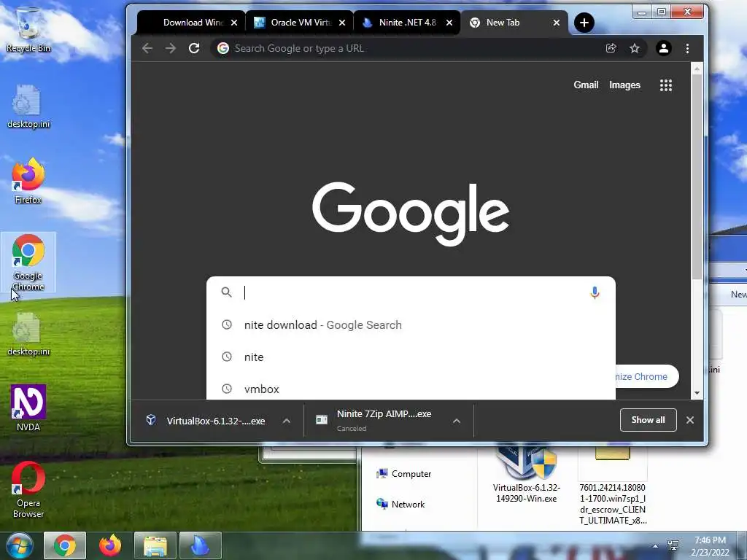Screen dimensions: 747x560
Task: Select the Recycle Bin desktop icon
Action: pyautogui.click(x=28, y=29)
